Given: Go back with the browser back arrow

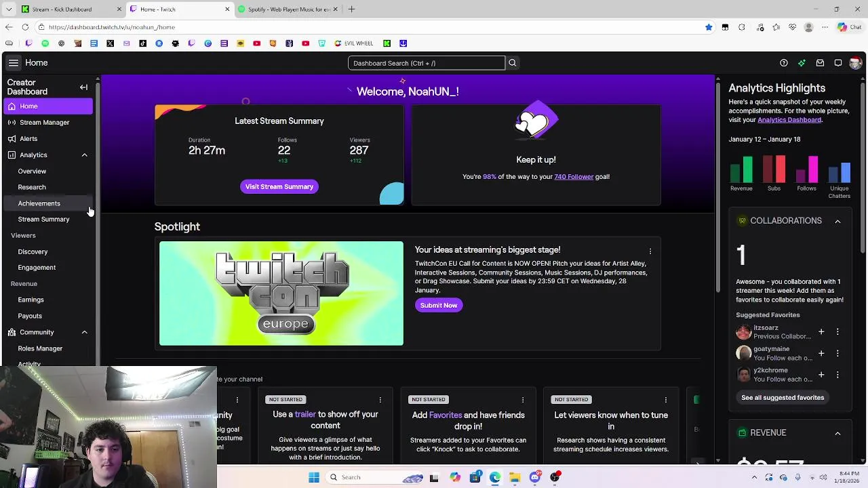Looking at the screenshot, I should tap(8, 27).
